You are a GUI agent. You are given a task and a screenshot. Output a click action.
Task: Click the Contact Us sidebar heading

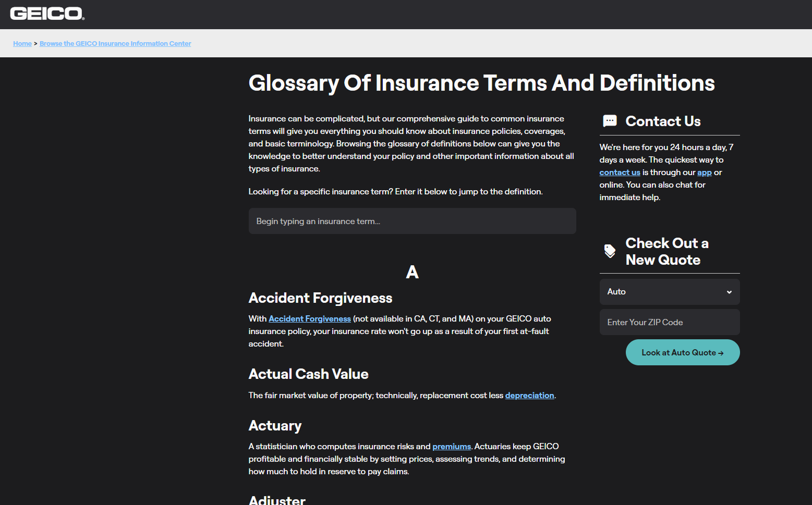663,121
